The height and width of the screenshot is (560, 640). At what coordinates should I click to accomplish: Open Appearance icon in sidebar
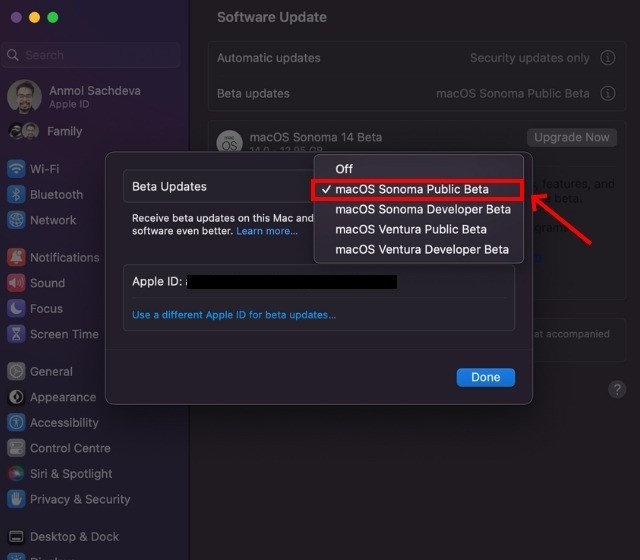pyautogui.click(x=16, y=397)
